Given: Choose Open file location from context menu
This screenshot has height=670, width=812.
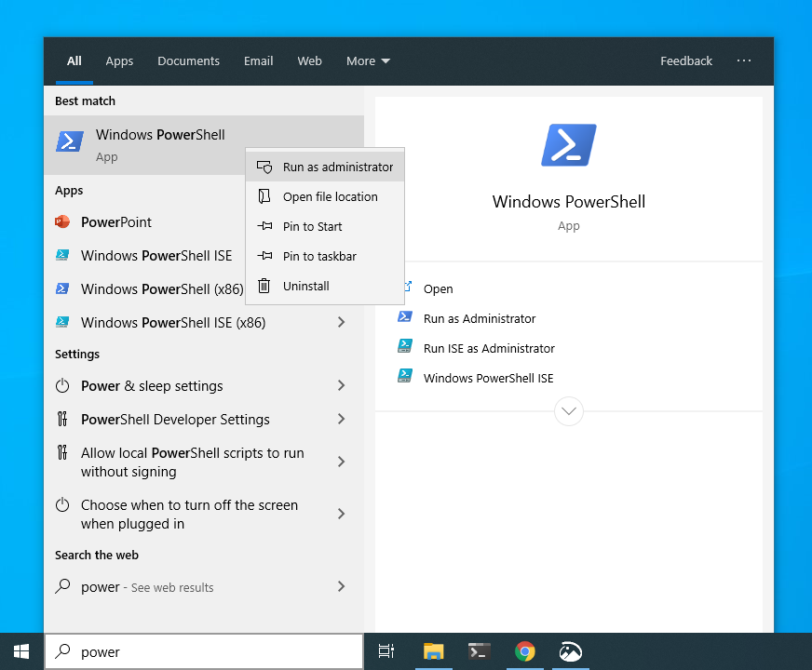Looking at the screenshot, I should pos(330,197).
